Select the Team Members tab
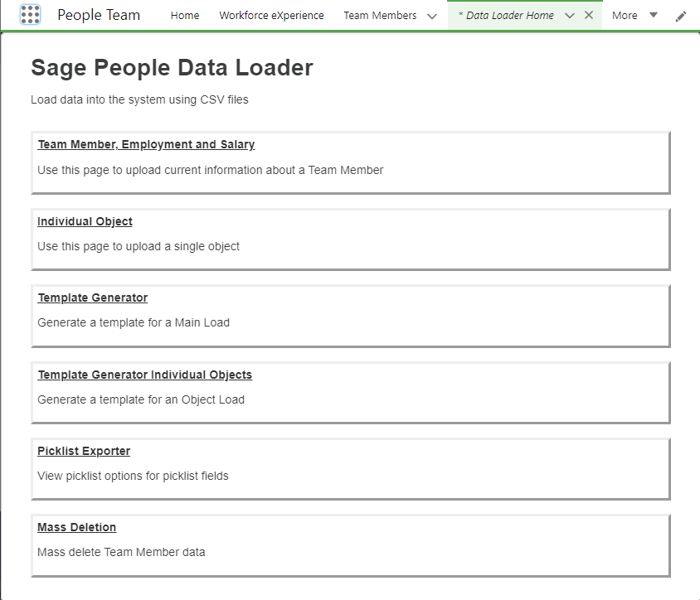The image size is (700, 600). coord(380,15)
